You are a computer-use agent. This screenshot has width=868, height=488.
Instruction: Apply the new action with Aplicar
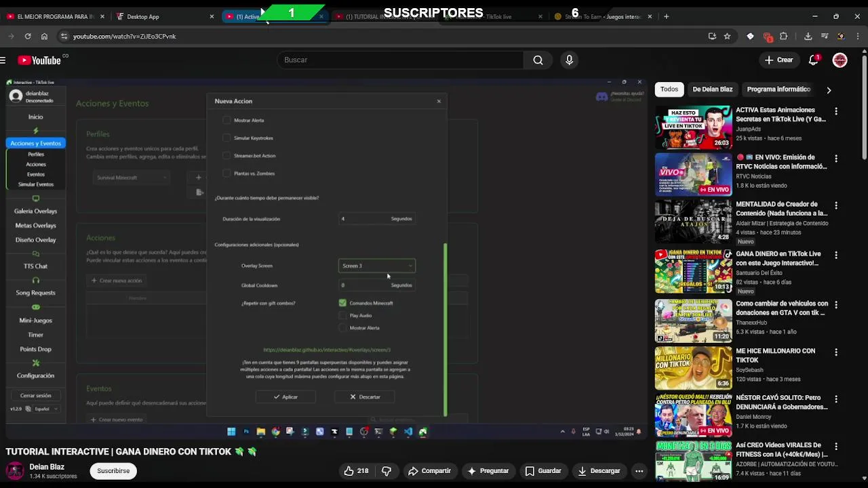coord(285,396)
